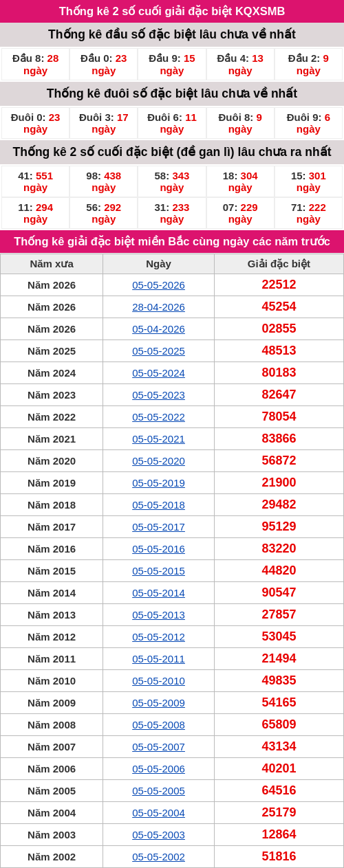Open the 05-05-2010 result link
The image size is (344, 868).
(158, 681)
